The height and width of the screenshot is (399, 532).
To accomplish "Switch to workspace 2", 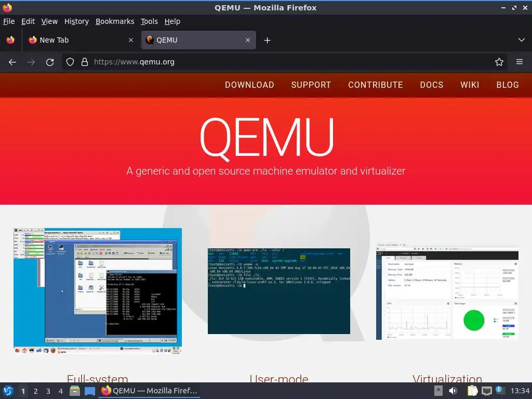I will point(36,391).
